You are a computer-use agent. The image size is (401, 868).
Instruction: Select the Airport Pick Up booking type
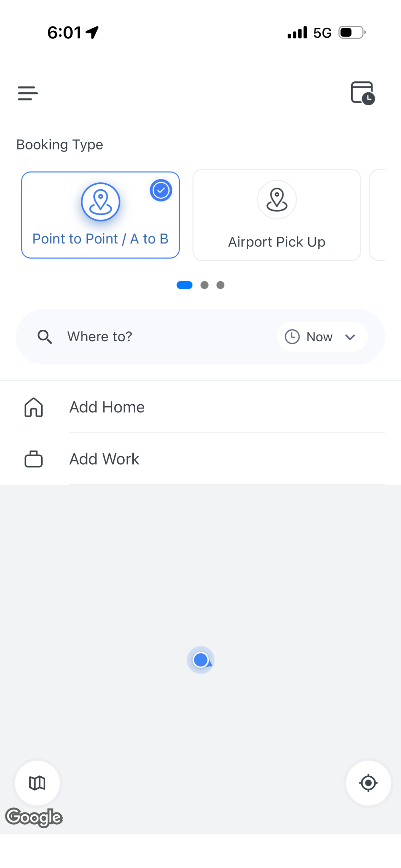[277, 215]
